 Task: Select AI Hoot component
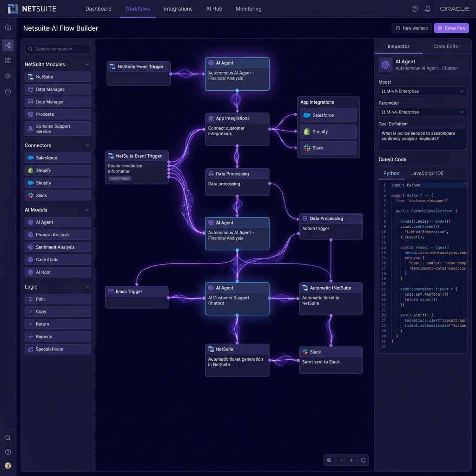58,272
